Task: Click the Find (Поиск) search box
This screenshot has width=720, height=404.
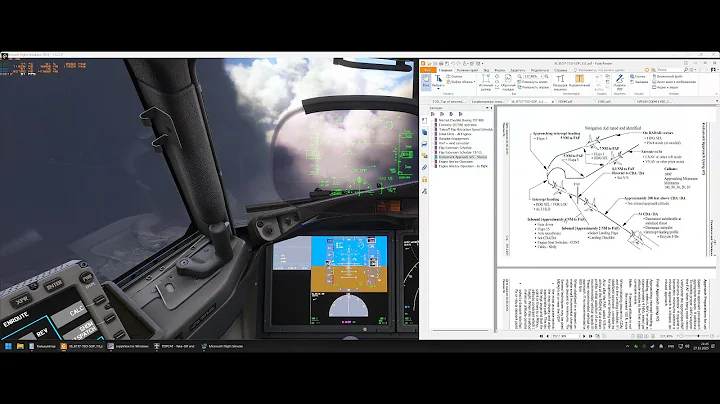Action: [671, 70]
